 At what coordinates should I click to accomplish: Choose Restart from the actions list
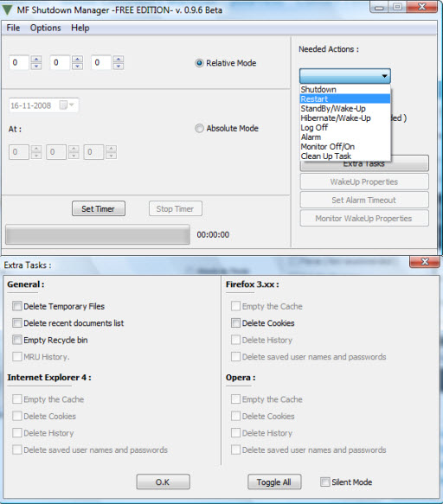[x=345, y=99]
